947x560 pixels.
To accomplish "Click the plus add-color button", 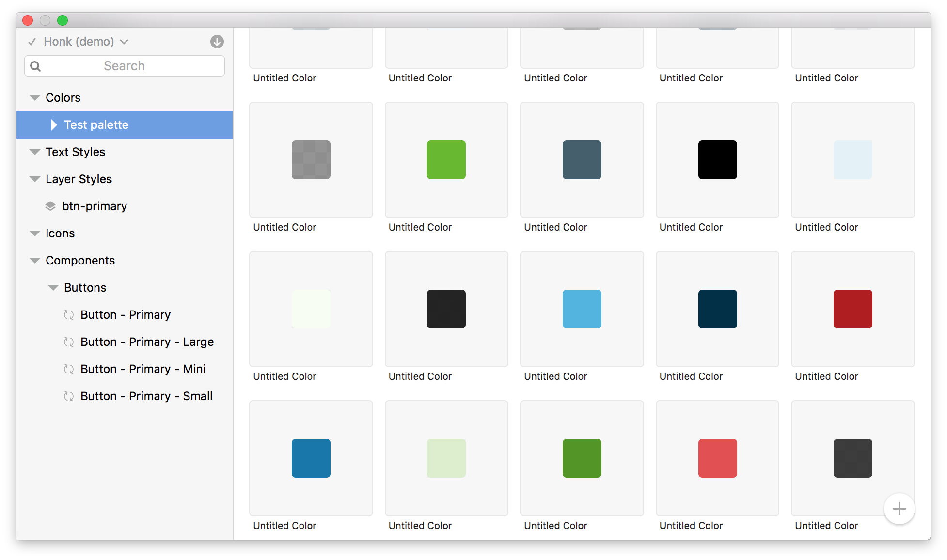I will (x=899, y=509).
